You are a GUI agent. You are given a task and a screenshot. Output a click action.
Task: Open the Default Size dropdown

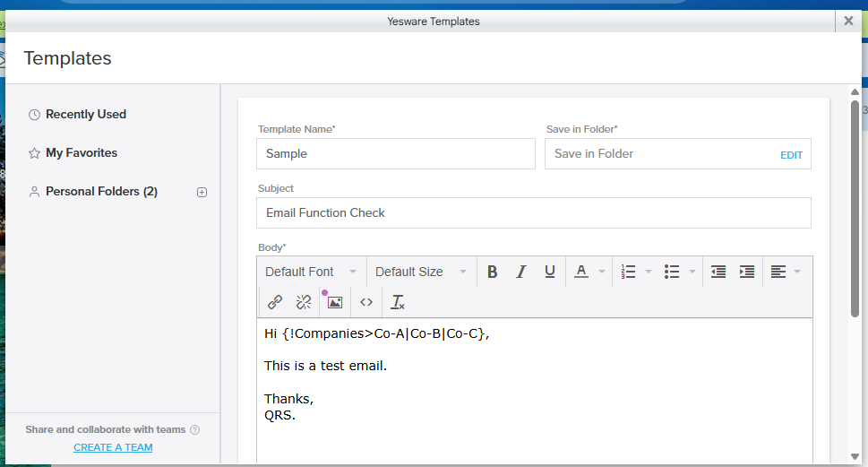tap(421, 272)
